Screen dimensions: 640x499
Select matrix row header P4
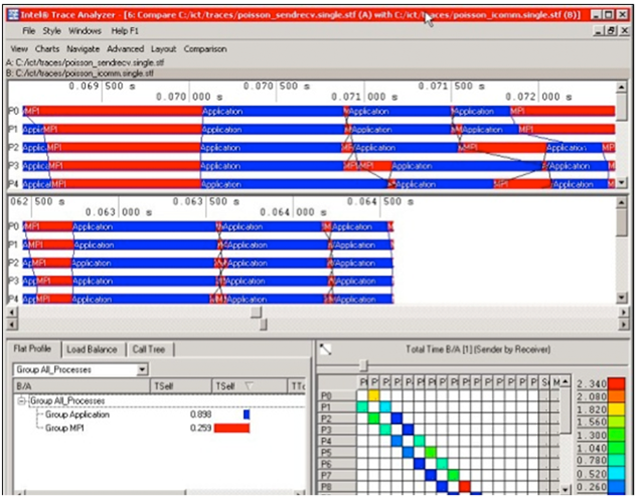coord(336,441)
